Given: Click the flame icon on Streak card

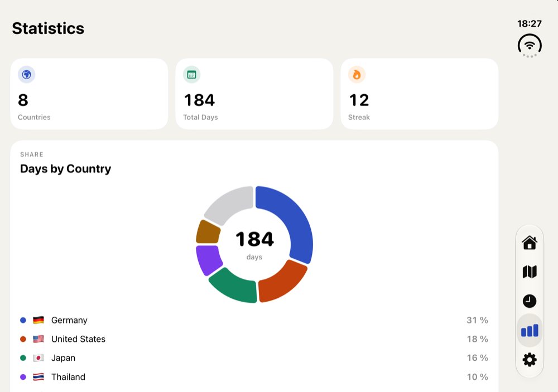Looking at the screenshot, I should coord(357,75).
